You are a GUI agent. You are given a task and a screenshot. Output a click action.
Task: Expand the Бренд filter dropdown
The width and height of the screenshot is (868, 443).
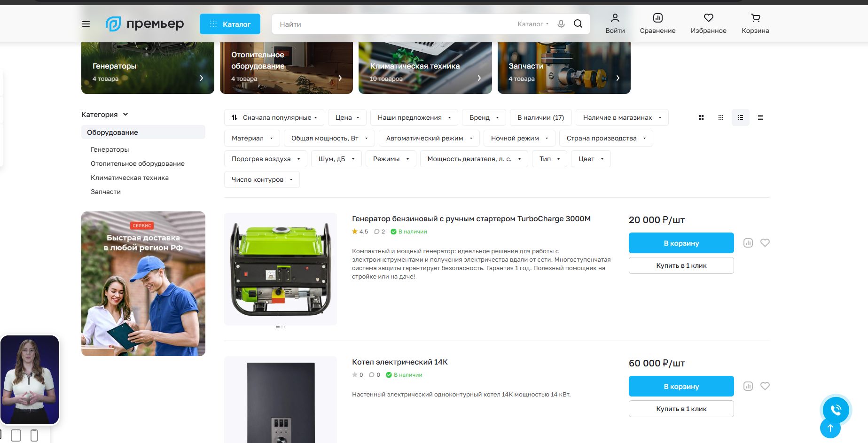click(x=484, y=117)
